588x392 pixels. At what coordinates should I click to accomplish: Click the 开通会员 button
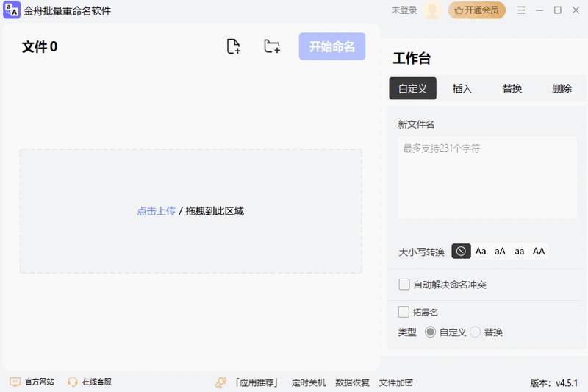click(476, 10)
